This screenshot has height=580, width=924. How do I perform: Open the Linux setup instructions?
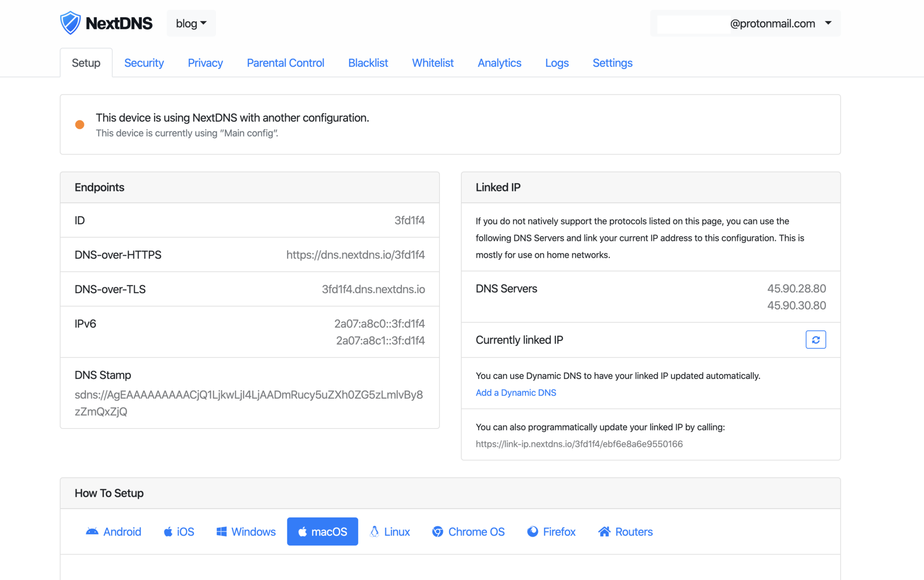pos(390,531)
